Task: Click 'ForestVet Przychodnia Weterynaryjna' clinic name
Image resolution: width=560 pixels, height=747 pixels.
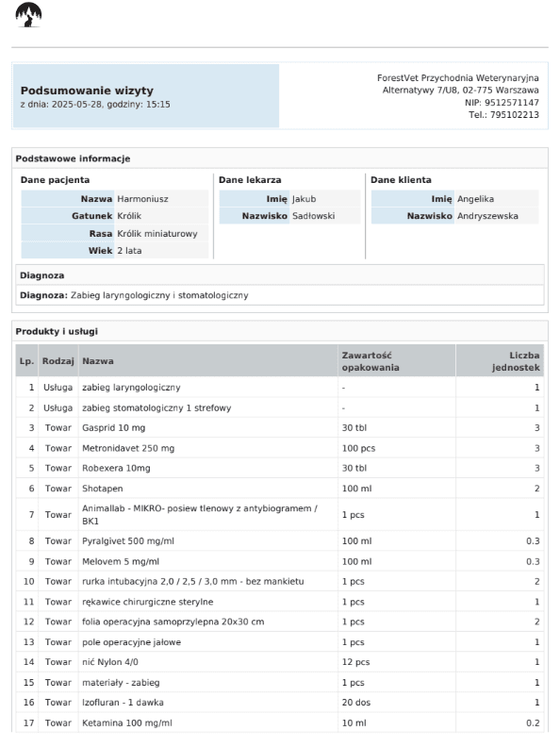Action: coord(457,77)
